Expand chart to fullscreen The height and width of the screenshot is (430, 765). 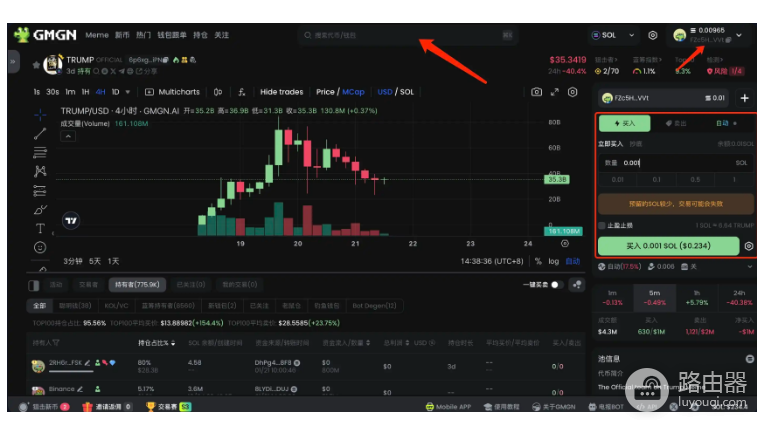(555, 92)
